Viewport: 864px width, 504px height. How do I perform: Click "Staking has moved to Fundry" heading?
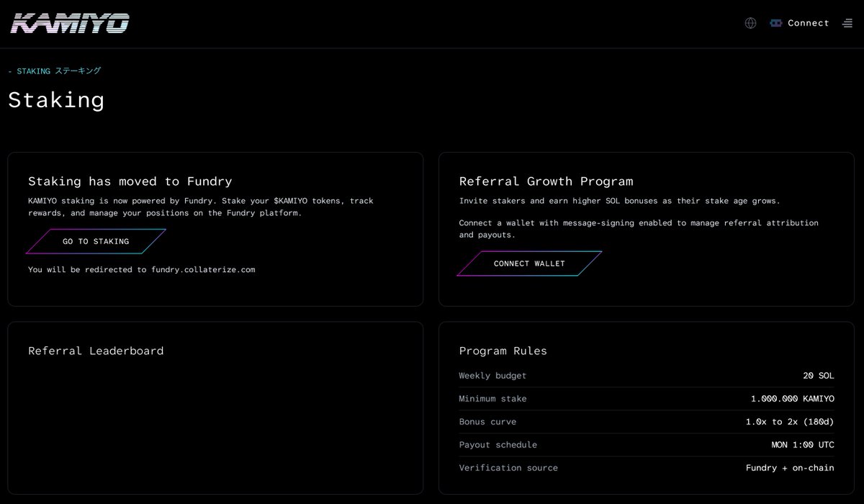tap(130, 181)
